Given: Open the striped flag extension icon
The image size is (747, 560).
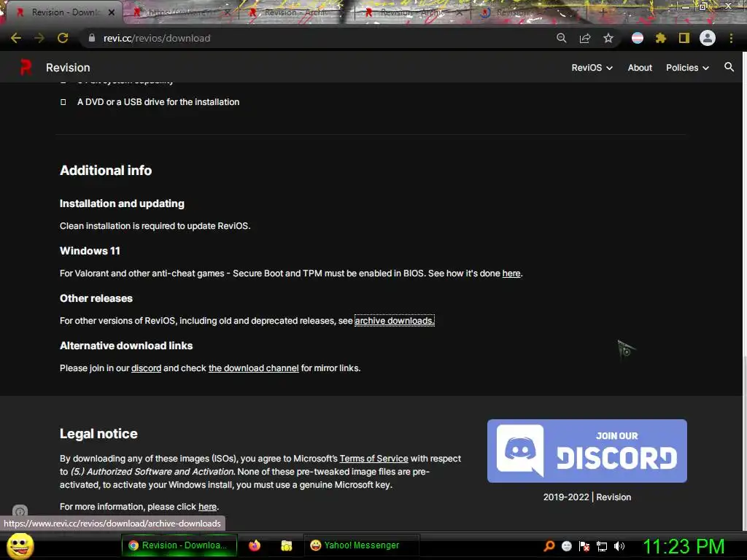Looking at the screenshot, I should 638,38.
